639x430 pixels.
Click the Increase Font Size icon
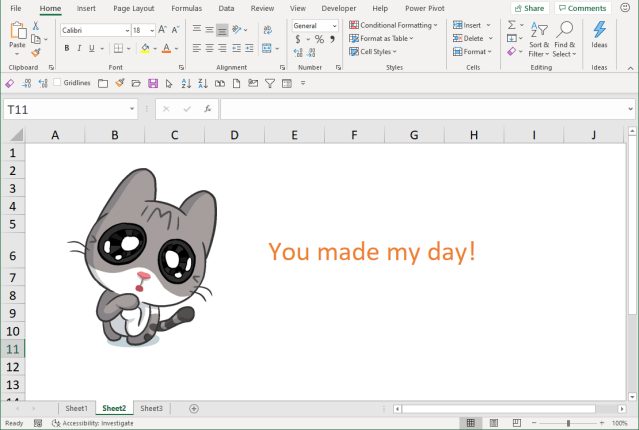(162, 30)
